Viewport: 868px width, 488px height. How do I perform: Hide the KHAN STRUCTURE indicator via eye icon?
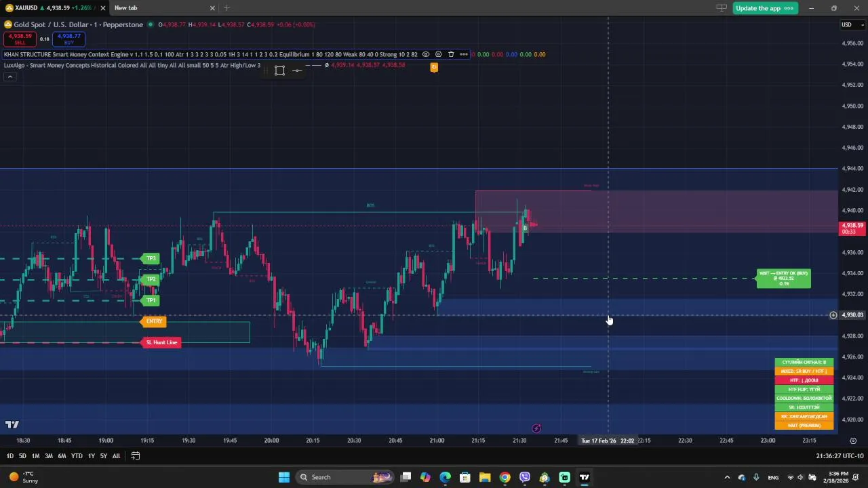click(426, 54)
